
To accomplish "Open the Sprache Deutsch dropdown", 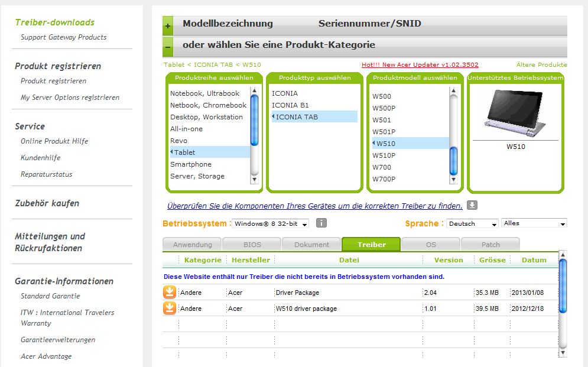I will pos(472,224).
